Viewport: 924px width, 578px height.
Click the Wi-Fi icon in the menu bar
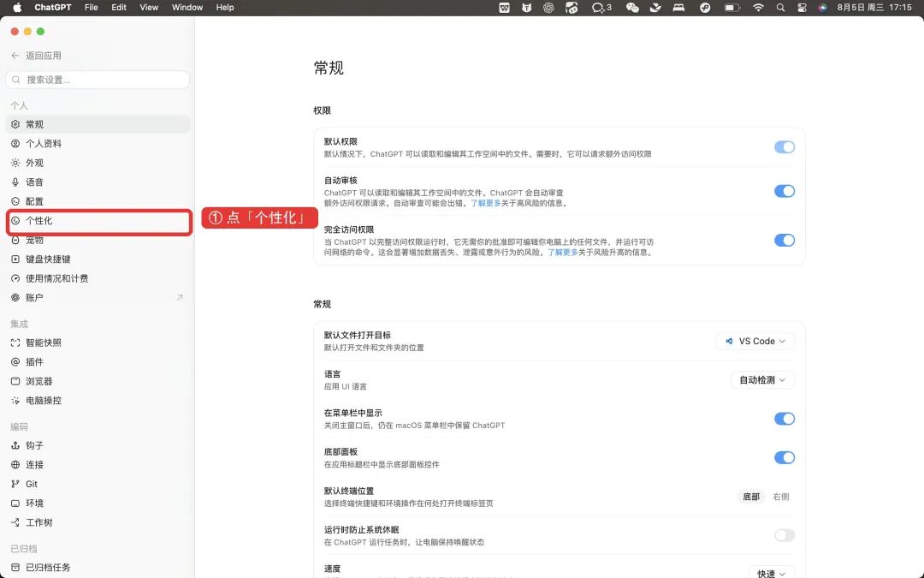pyautogui.click(x=758, y=8)
